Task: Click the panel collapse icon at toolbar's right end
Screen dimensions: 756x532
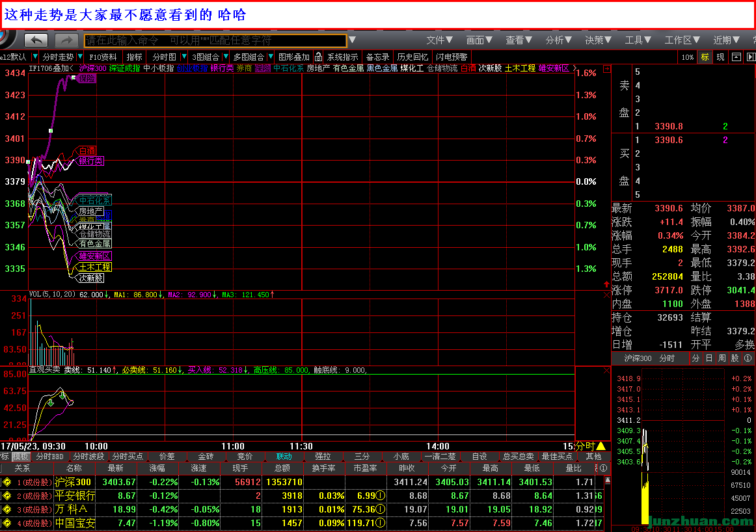Action: [x=751, y=57]
